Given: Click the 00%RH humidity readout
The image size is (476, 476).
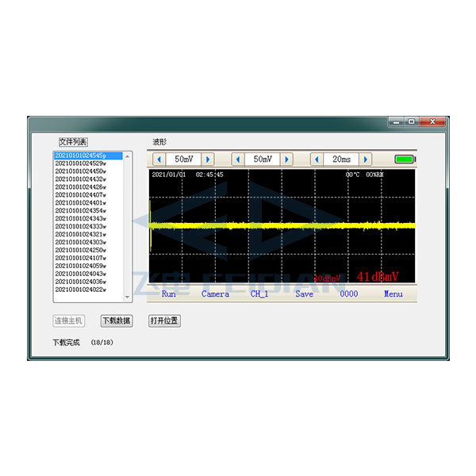Looking at the screenshot, I should (374, 175).
